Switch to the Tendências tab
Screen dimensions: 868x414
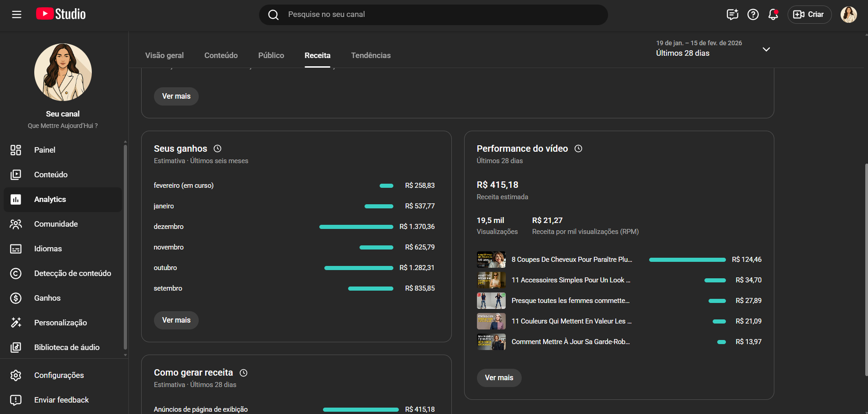[x=370, y=55]
